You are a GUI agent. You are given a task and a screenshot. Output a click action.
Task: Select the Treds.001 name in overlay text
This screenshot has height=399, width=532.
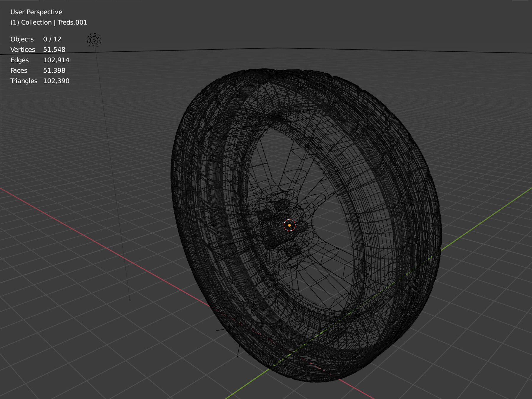(73, 22)
